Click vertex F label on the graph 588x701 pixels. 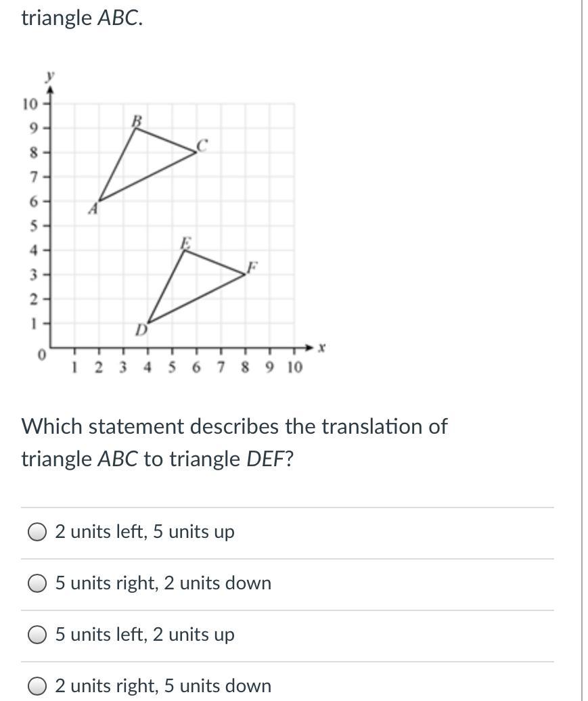click(252, 267)
